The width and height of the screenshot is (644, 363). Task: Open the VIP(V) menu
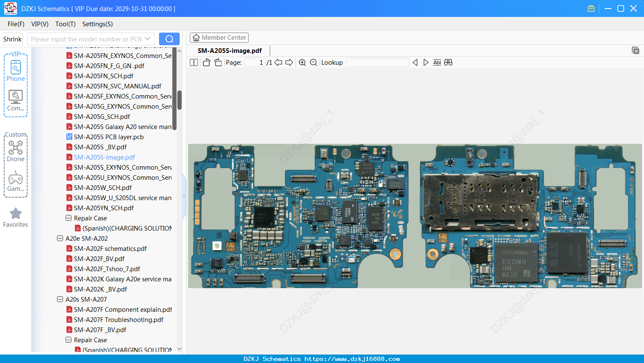coord(40,24)
